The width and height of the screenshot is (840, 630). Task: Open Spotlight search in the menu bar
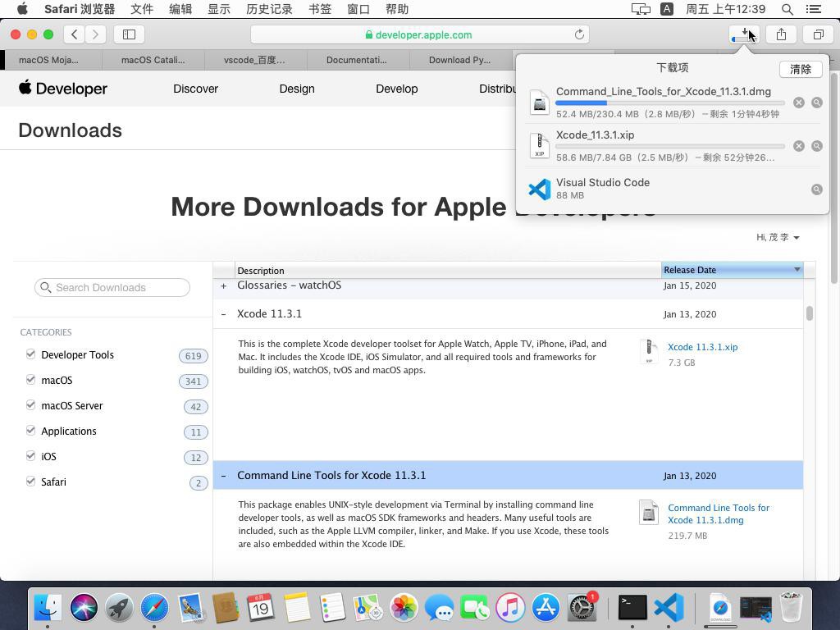click(x=787, y=9)
